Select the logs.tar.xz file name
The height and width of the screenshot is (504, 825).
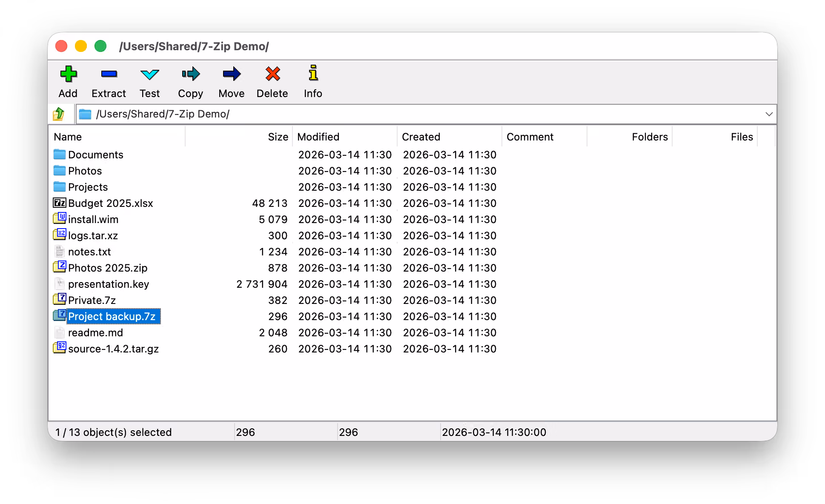(93, 235)
